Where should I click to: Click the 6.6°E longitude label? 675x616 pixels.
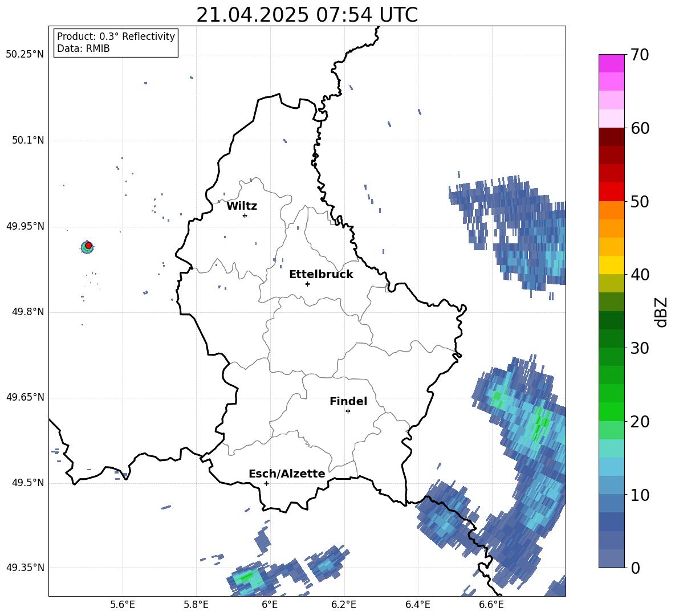click(x=491, y=605)
